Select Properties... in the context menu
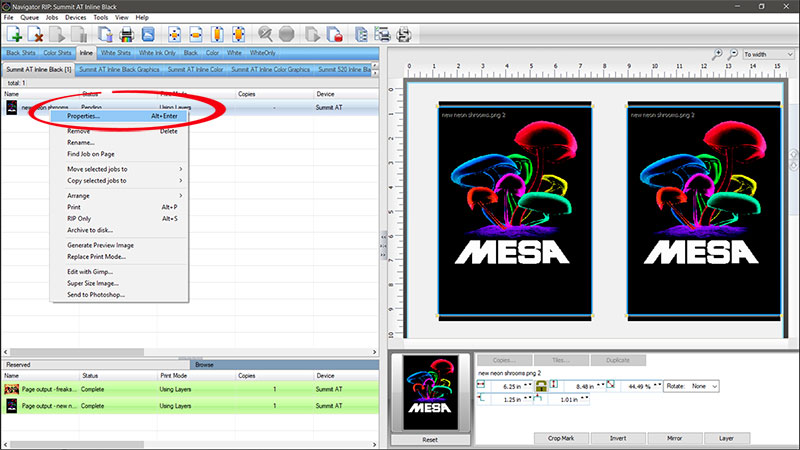This screenshot has width=800, height=450. point(119,116)
